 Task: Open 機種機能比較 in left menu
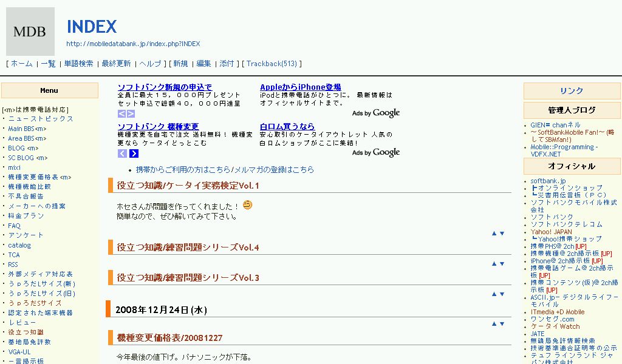pos(29,187)
